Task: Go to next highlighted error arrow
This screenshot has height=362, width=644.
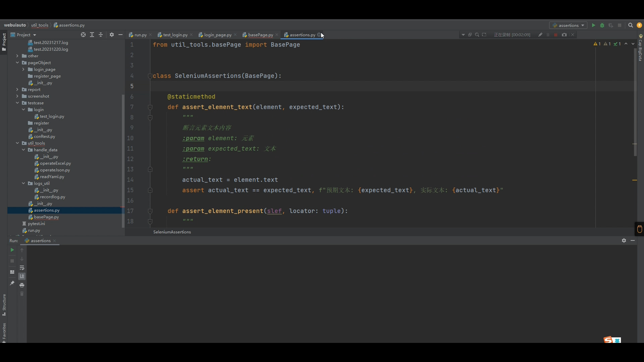Action: pos(633,44)
